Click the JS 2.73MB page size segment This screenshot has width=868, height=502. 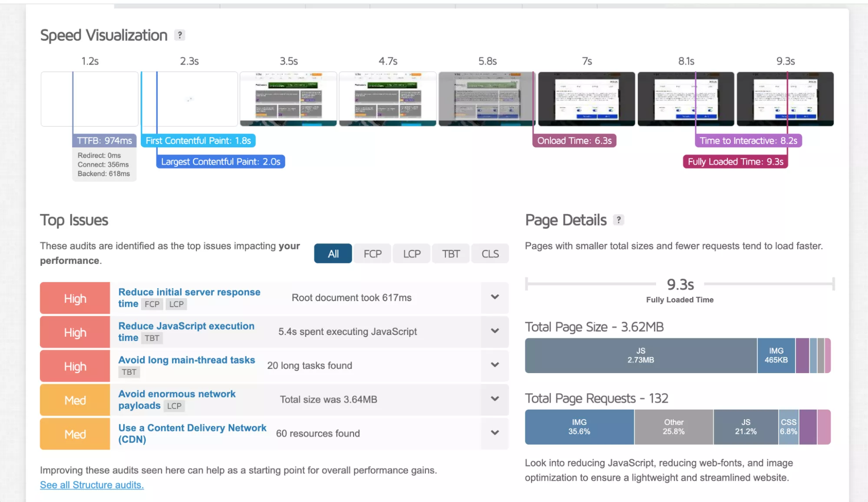(640, 355)
